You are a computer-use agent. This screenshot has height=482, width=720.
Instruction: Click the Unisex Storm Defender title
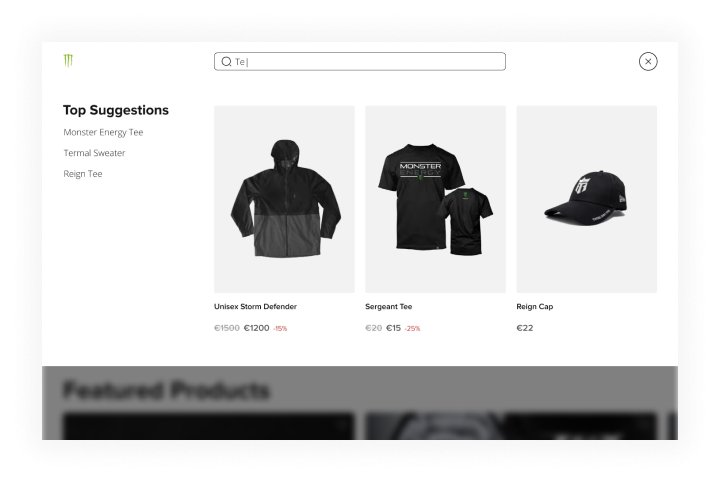255,306
